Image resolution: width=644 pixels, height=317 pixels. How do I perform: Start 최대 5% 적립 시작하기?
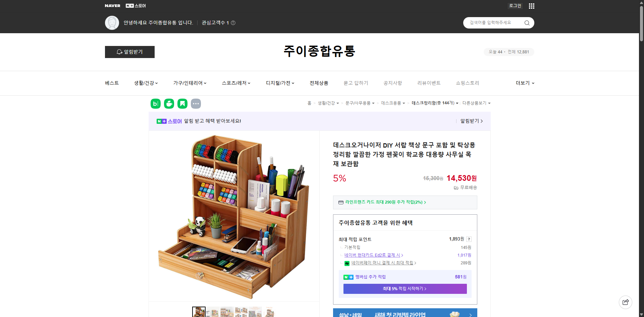pos(405,288)
